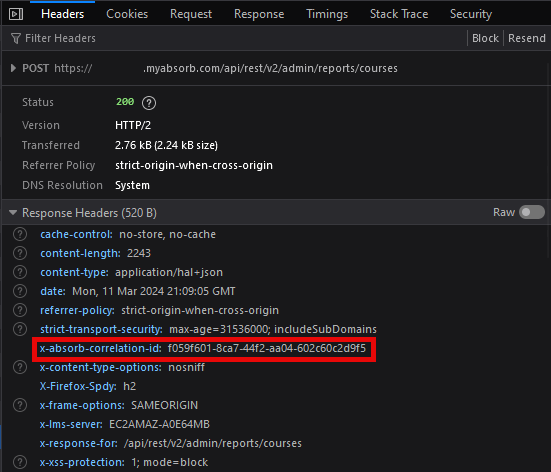This screenshot has height=472, width=551.
Task: Click the Filter Headers input field
Action: [232, 38]
